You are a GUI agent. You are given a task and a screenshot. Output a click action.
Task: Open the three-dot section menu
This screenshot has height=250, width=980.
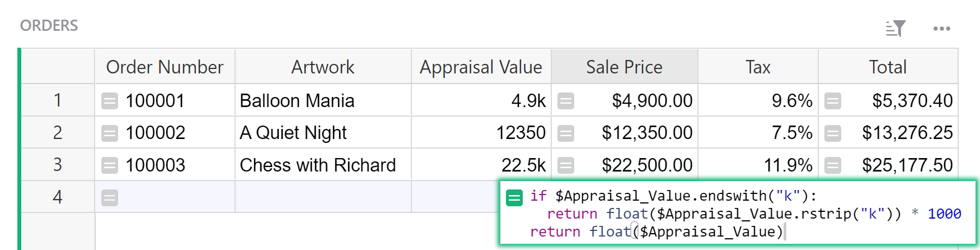pyautogui.click(x=941, y=29)
